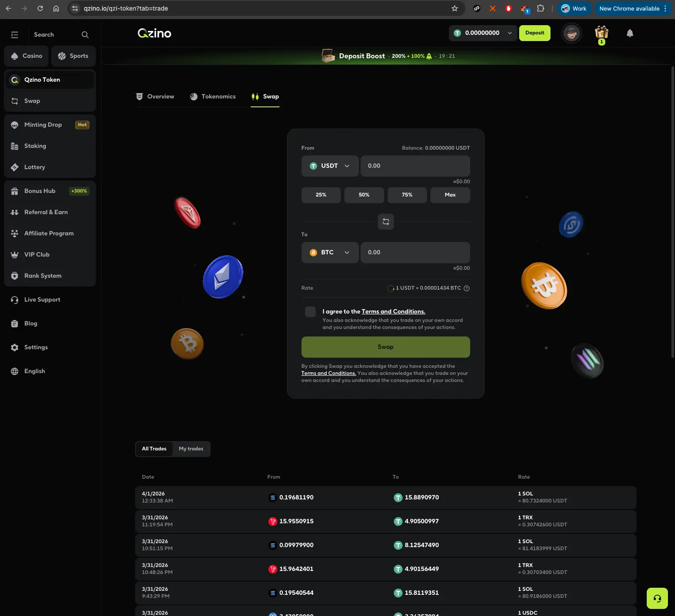Screen dimensions: 675x616
Task: Open the Work profile button
Action: [x=574, y=8]
